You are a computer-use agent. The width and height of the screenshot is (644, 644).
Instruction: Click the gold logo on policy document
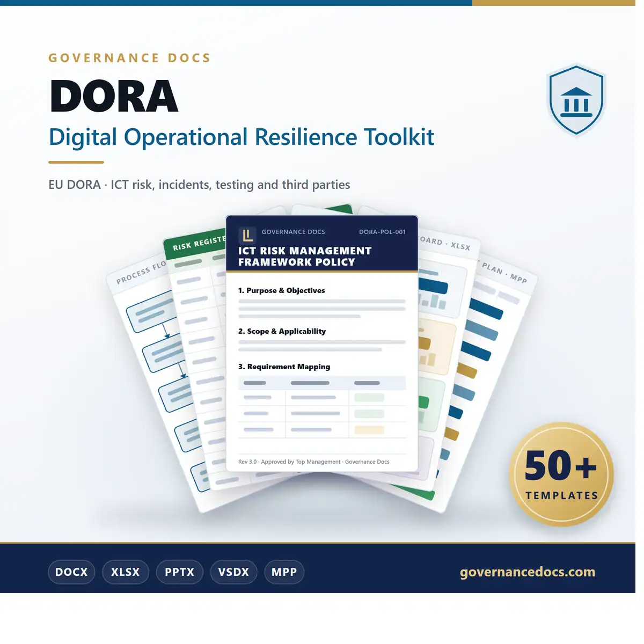(247, 235)
